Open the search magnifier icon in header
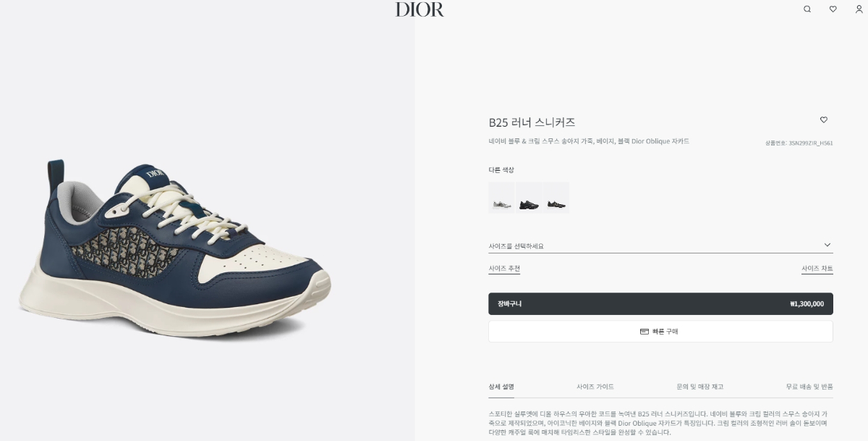 [x=807, y=9]
